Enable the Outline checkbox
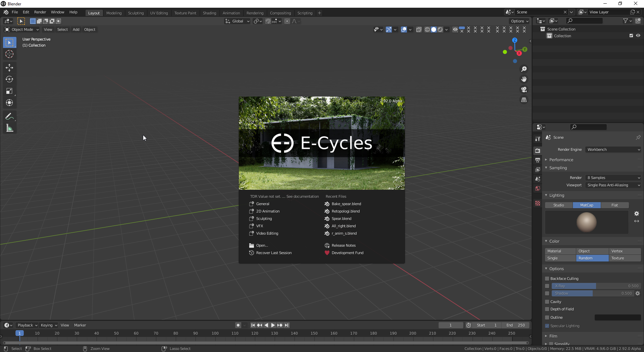Image resolution: width=644 pixels, height=352 pixels. 547,317
